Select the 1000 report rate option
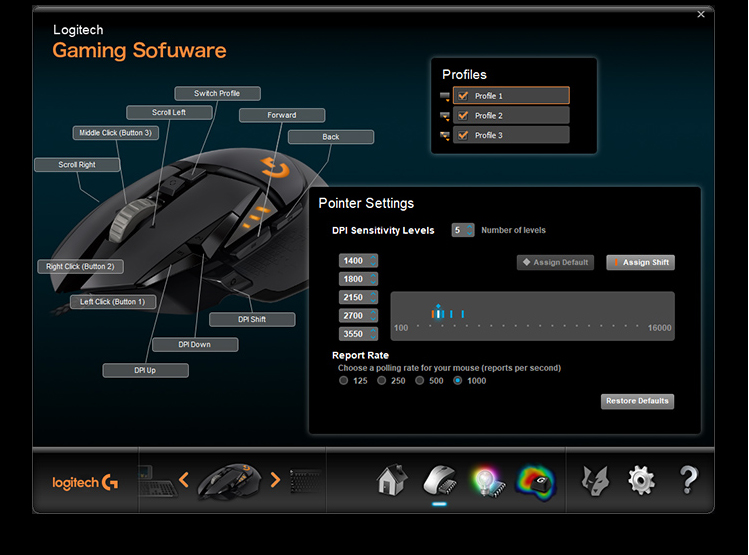This screenshot has width=749, height=555. point(458,381)
